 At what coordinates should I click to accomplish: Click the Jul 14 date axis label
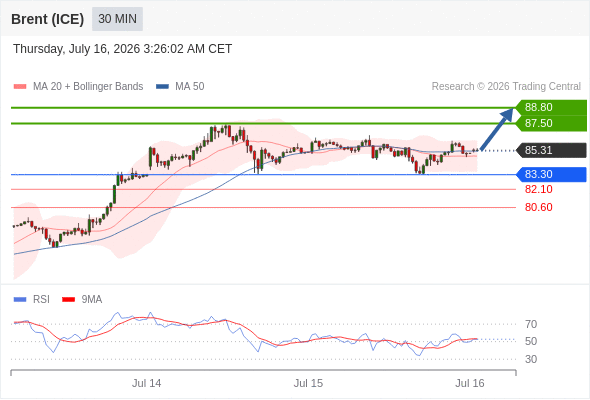[x=146, y=383]
